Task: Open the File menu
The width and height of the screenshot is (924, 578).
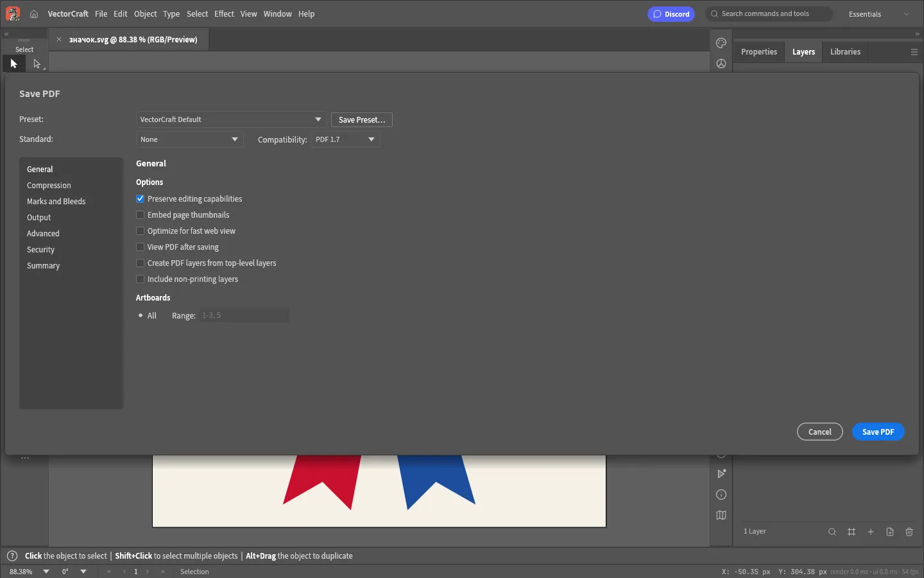Action: point(101,14)
